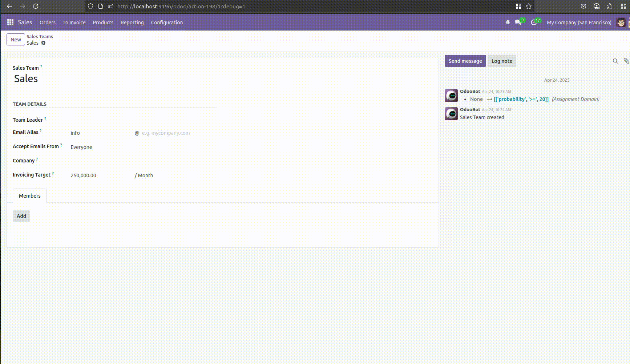Viewport: 630px width, 364px height.
Task: Open the To Invoice menu
Action: click(74, 23)
